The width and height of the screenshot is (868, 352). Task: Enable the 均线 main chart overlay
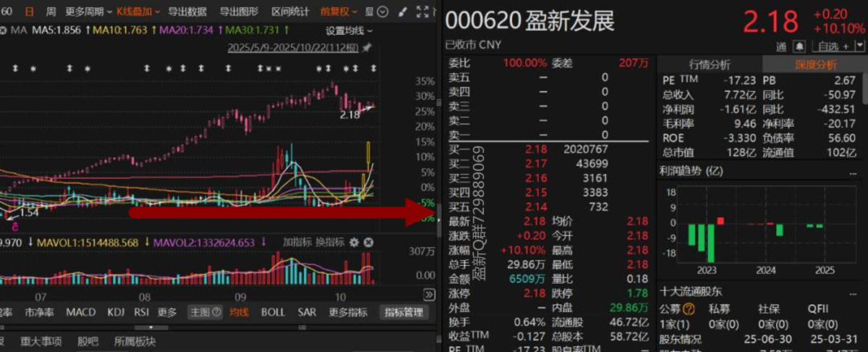tap(239, 312)
